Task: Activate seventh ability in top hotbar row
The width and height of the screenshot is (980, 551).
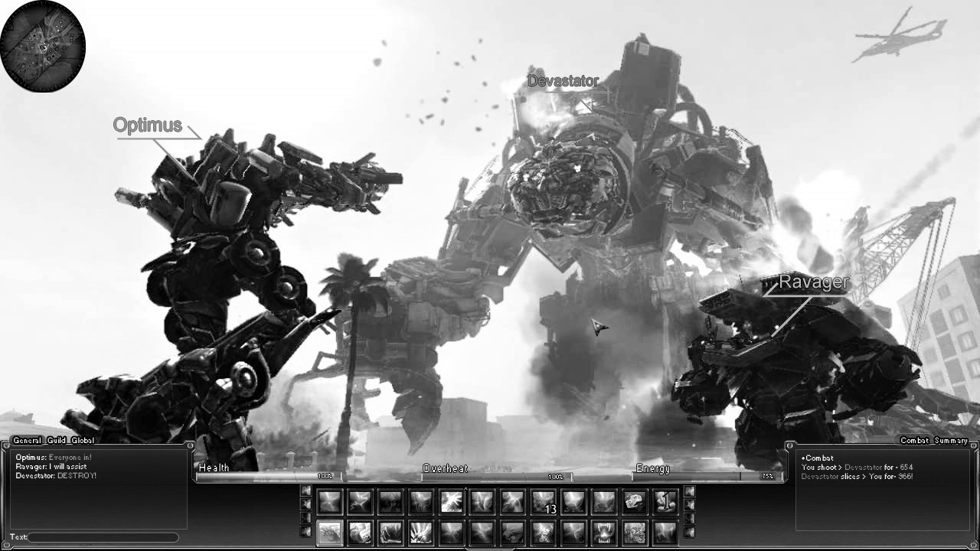Action: pyautogui.click(x=514, y=502)
